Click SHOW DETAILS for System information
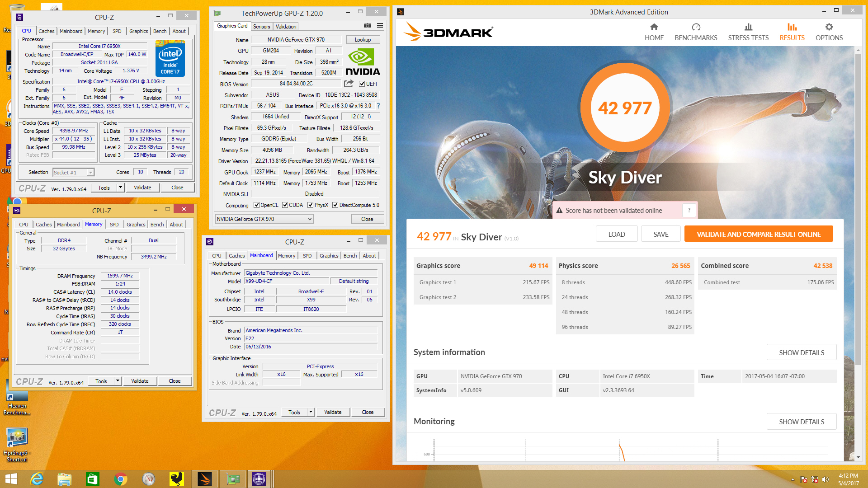The width and height of the screenshot is (868, 488). tap(801, 352)
